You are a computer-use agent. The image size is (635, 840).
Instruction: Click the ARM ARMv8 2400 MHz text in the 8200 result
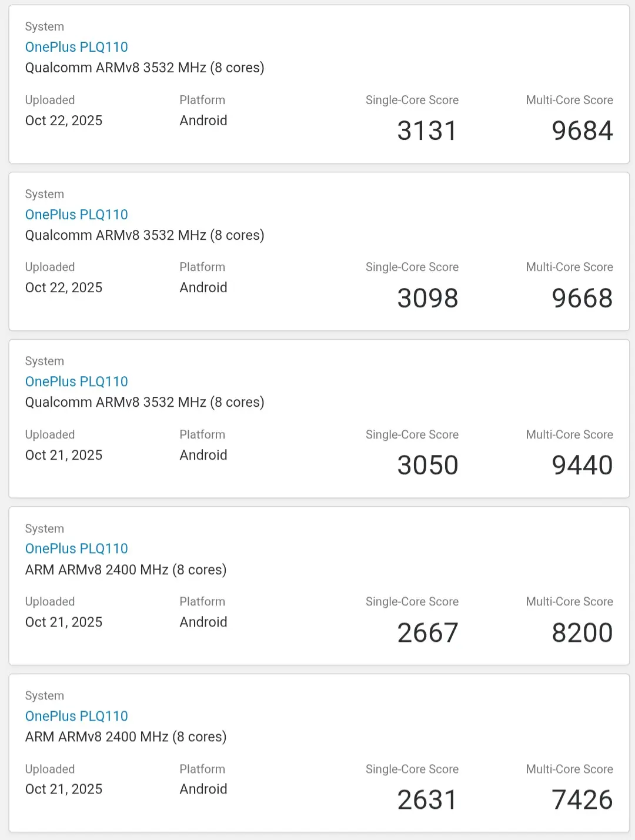[x=126, y=570]
